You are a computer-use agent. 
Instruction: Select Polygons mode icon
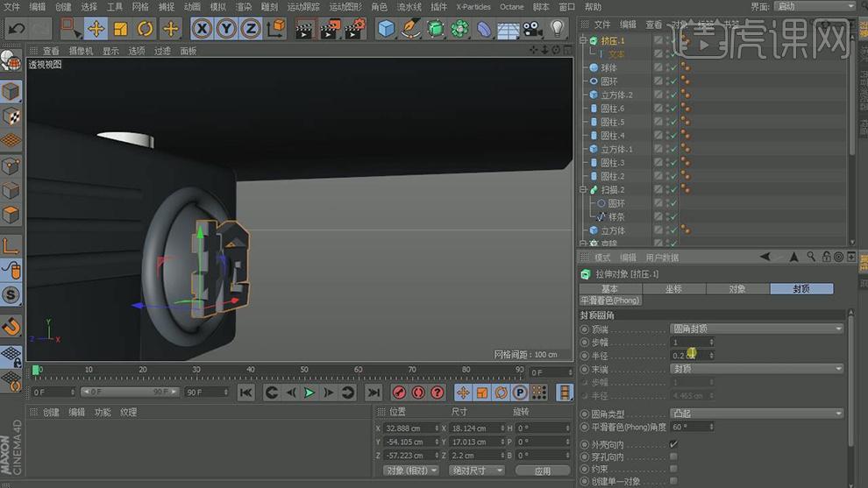(x=11, y=215)
